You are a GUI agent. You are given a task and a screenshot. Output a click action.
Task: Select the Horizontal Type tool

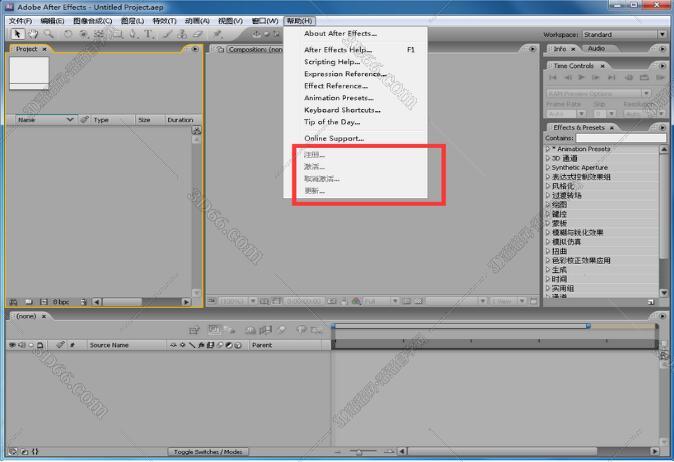click(x=149, y=34)
